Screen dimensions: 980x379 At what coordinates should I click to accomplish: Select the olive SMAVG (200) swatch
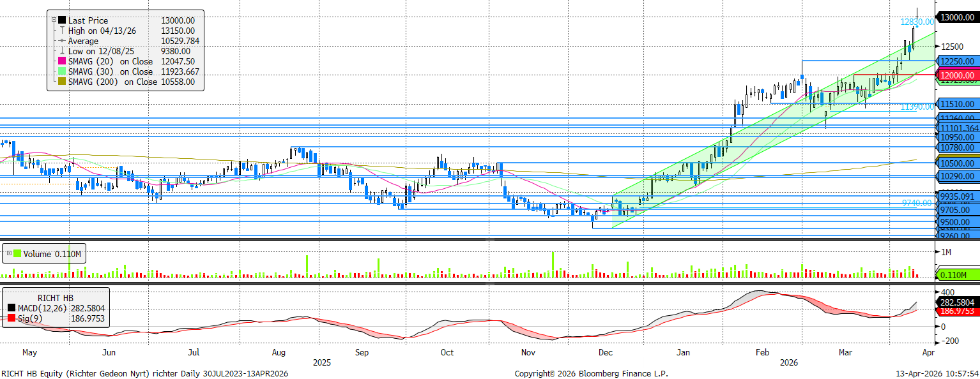(x=62, y=82)
